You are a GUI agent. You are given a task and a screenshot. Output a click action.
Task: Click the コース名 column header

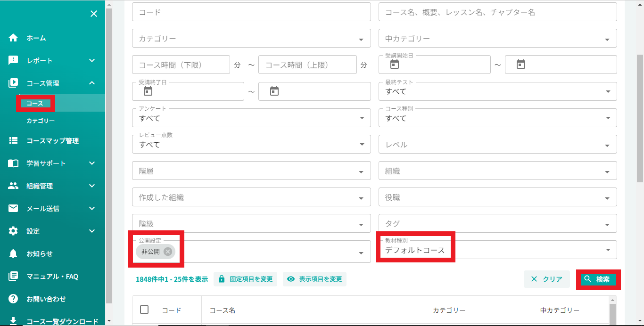click(223, 310)
